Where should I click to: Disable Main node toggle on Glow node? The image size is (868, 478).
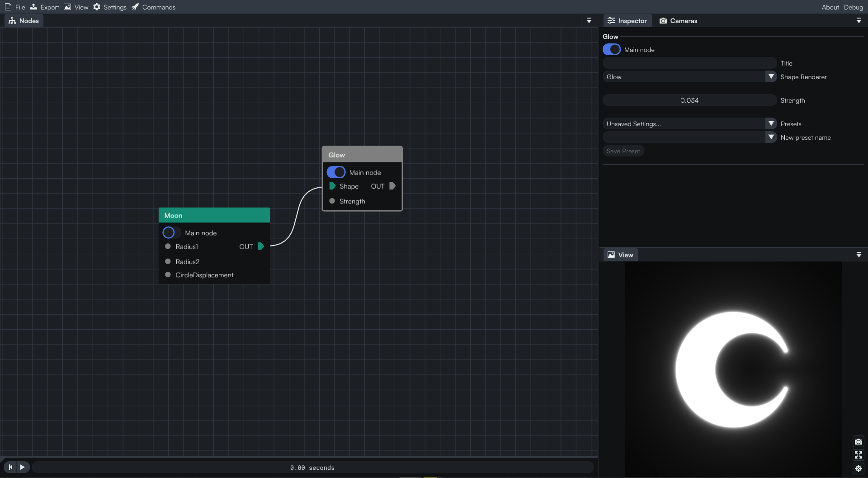pos(336,172)
